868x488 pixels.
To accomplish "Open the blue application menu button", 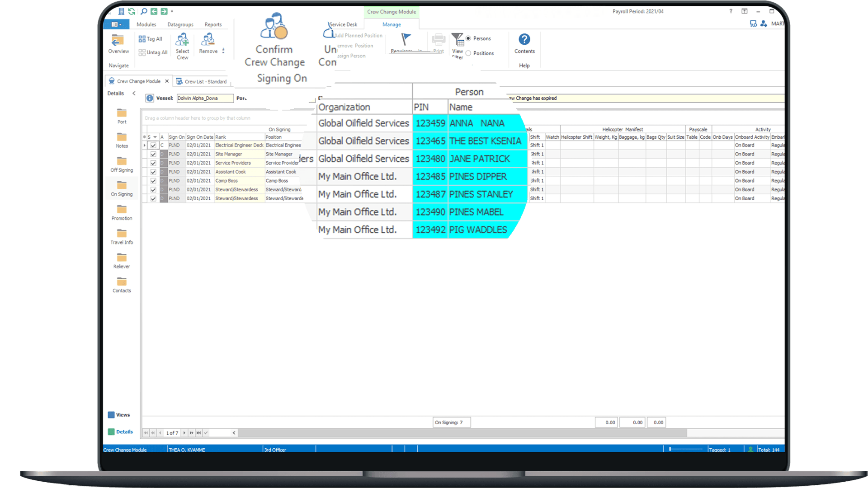I will [116, 24].
